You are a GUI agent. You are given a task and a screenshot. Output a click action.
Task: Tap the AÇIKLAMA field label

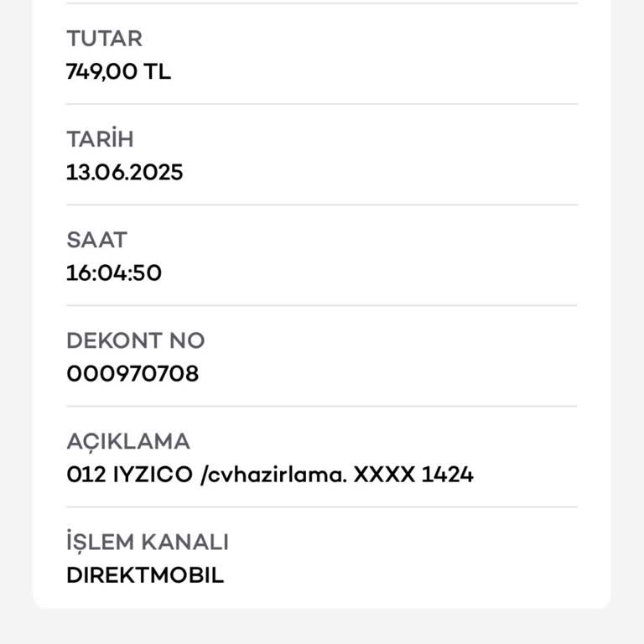[x=128, y=441]
